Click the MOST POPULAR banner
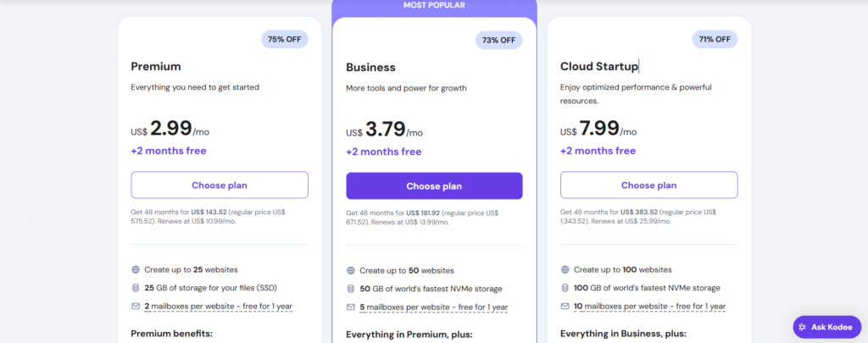Image resolution: width=868 pixels, height=343 pixels. tap(434, 6)
